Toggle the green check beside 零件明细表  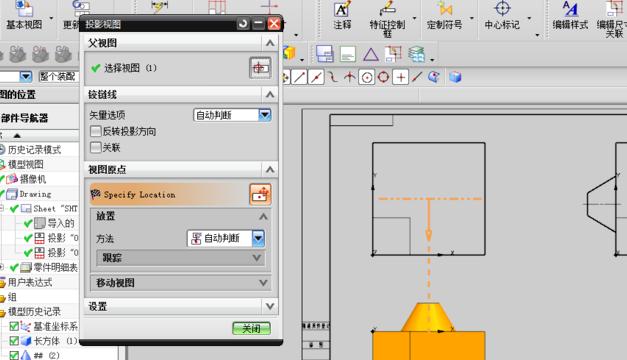(x=14, y=267)
